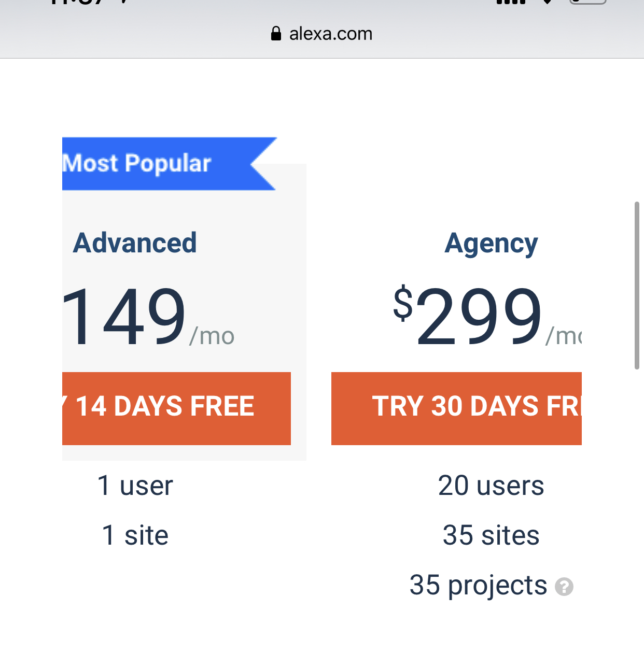Image resolution: width=644 pixels, height=654 pixels.
Task: Click the "1 site" feature text
Action: (x=135, y=535)
